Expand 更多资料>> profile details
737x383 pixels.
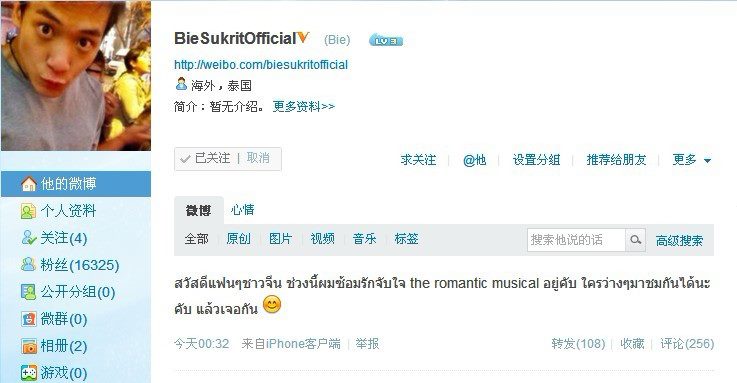(x=304, y=107)
